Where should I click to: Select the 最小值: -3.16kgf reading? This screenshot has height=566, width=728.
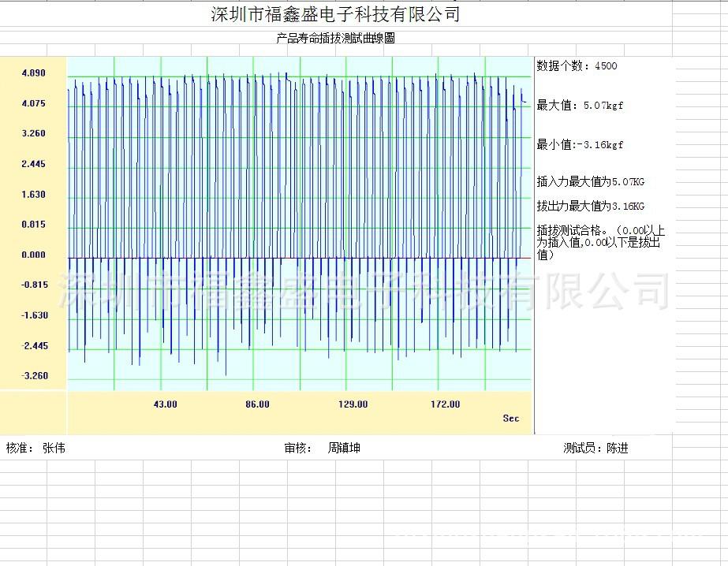580,145
